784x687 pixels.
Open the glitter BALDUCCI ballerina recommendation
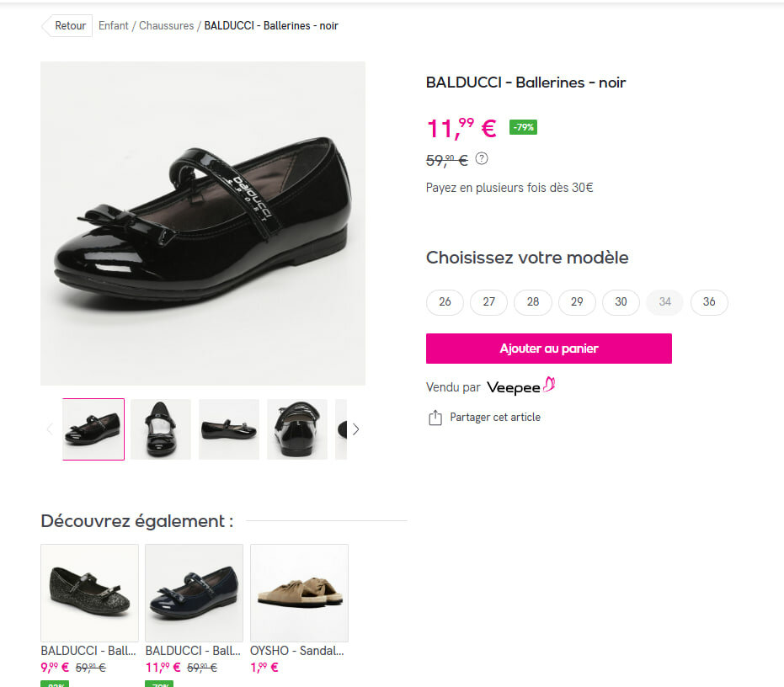point(89,594)
